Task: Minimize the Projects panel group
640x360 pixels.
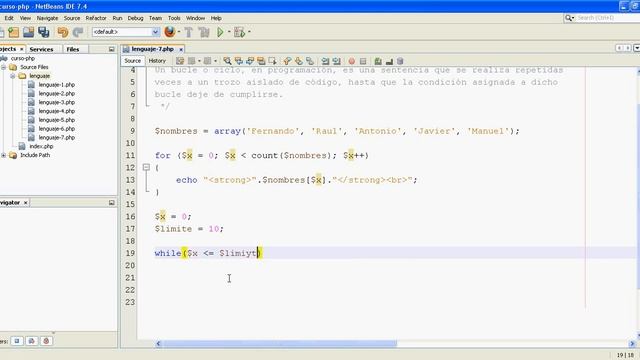Action: click(x=111, y=49)
